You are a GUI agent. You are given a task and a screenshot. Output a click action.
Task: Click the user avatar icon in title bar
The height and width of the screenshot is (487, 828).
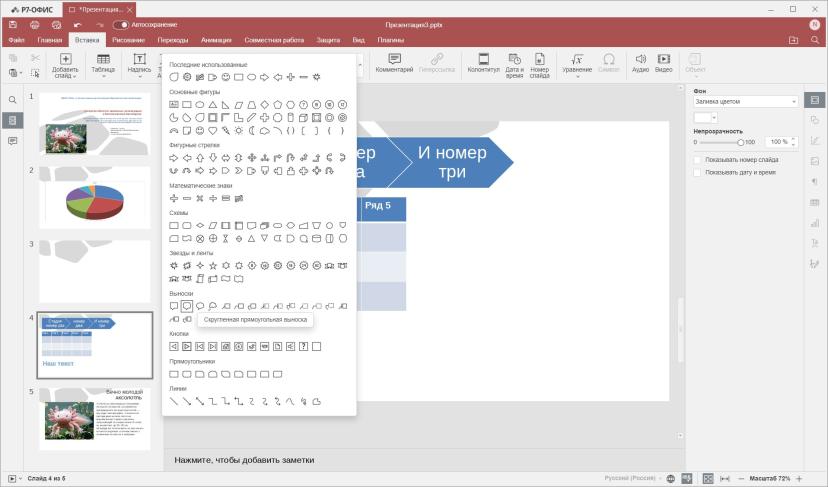814,24
